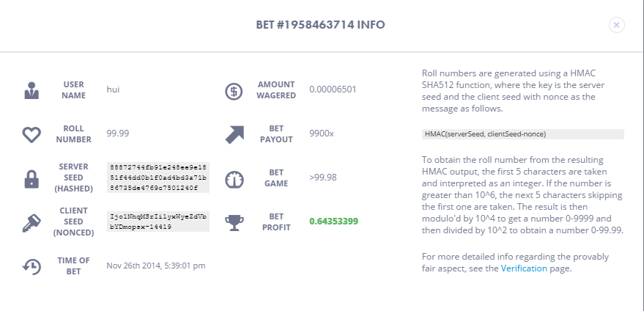
Task: Click the roll number heart icon
Action: point(32,134)
